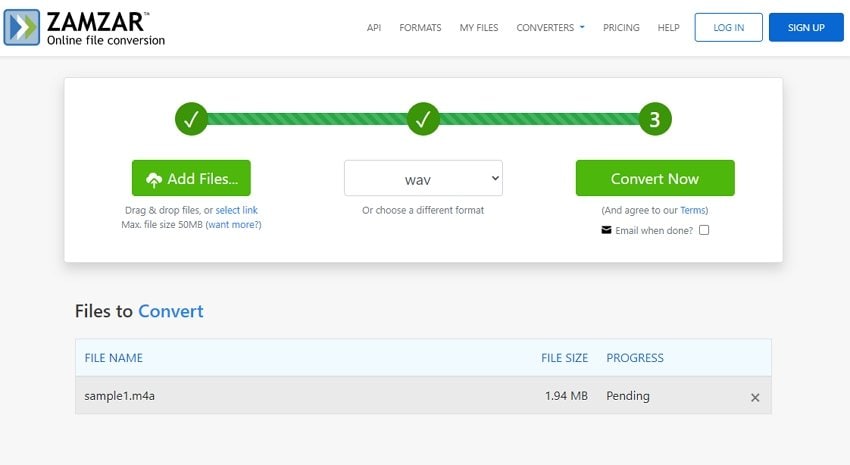Enable the Email when done checkbox

pyautogui.click(x=704, y=230)
